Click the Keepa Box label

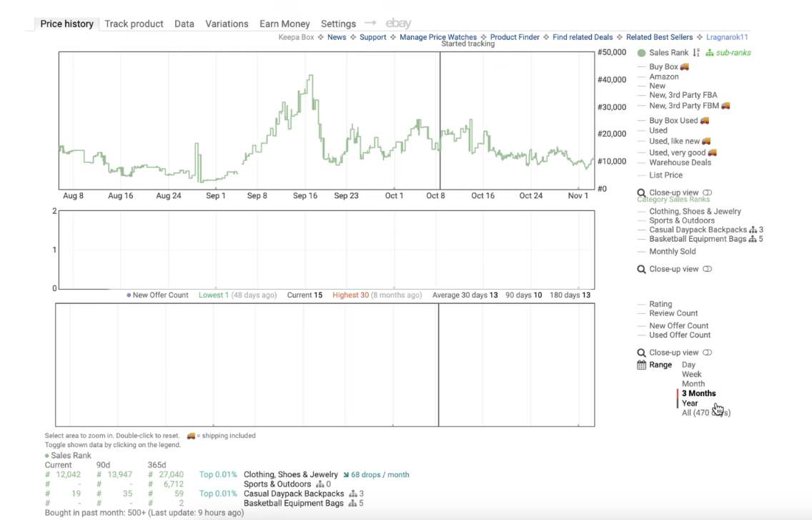tap(296, 37)
